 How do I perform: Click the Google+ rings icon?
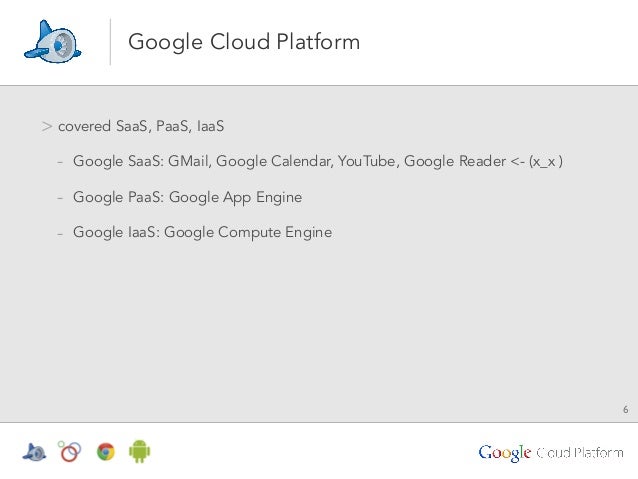[x=69, y=451]
